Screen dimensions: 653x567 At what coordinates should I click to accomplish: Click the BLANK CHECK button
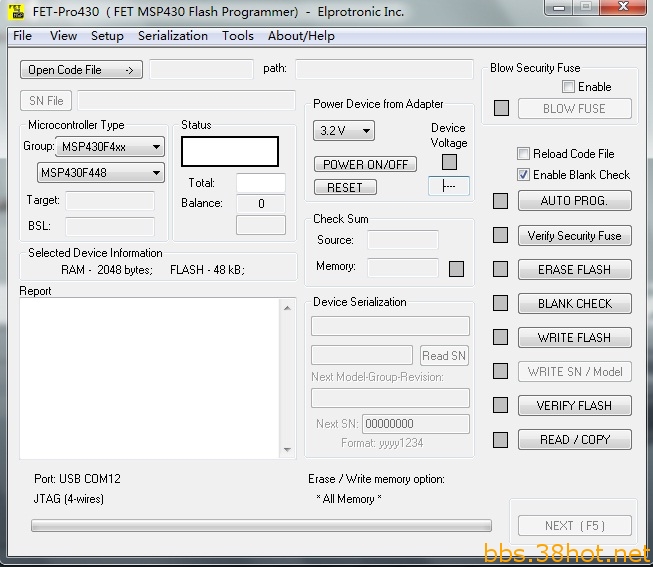(x=575, y=303)
